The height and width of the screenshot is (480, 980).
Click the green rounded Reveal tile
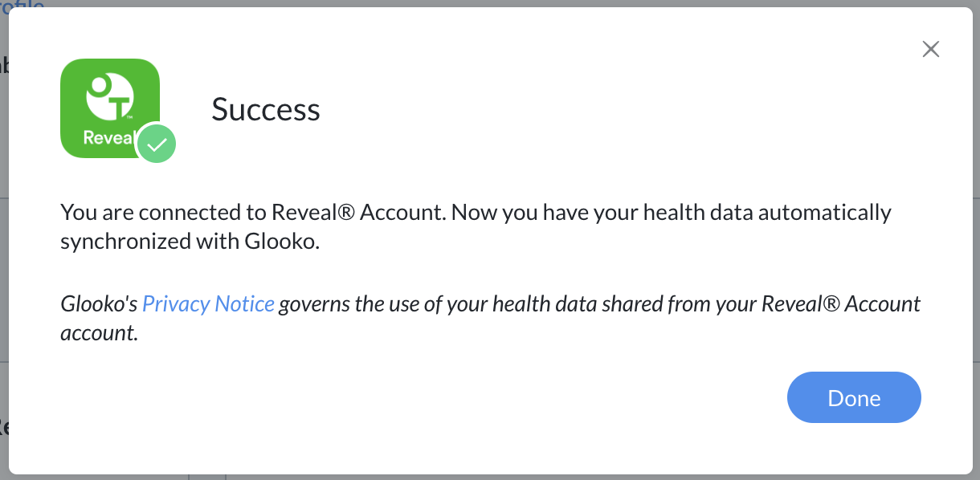pos(110,108)
